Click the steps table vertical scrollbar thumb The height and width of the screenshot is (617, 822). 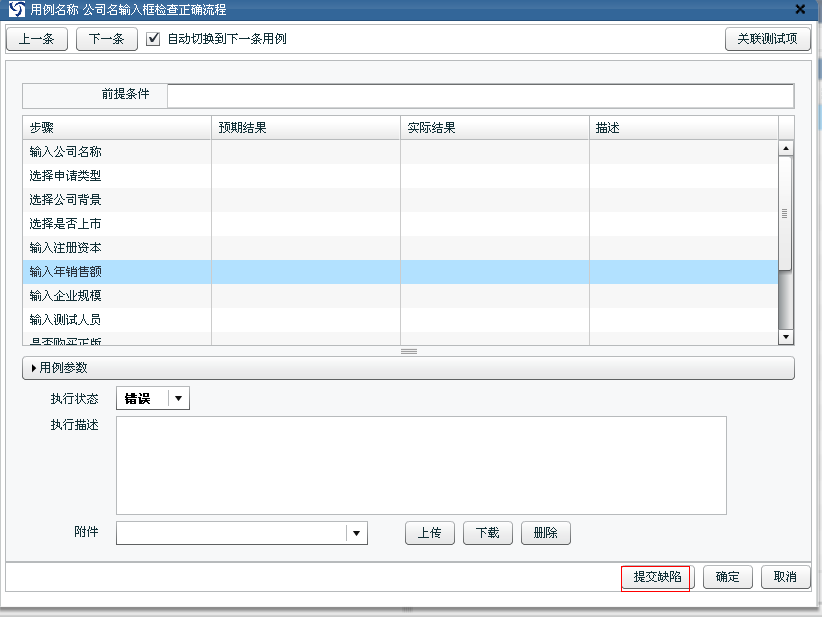pyautogui.click(x=785, y=212)
